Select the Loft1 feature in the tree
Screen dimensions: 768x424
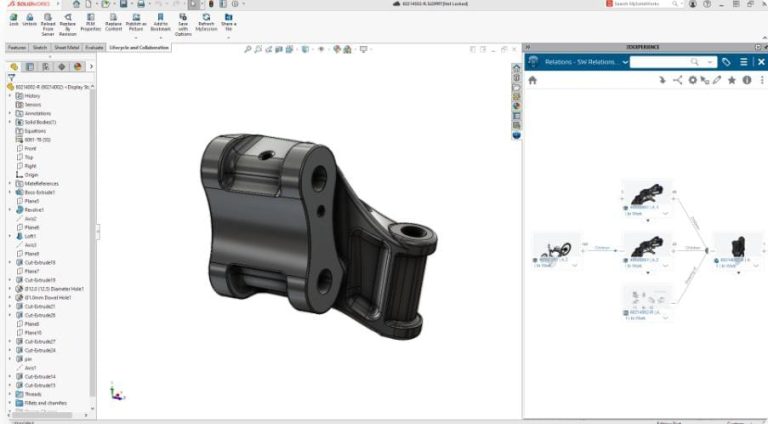tap(31, 236)
